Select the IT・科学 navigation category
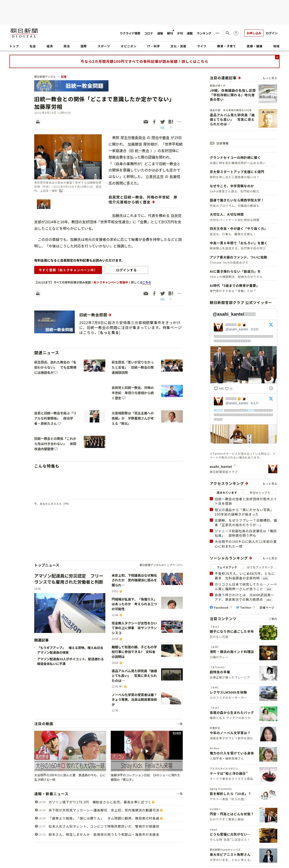The height and width of the screenshot is (868, 289). [x=154, y=46]
